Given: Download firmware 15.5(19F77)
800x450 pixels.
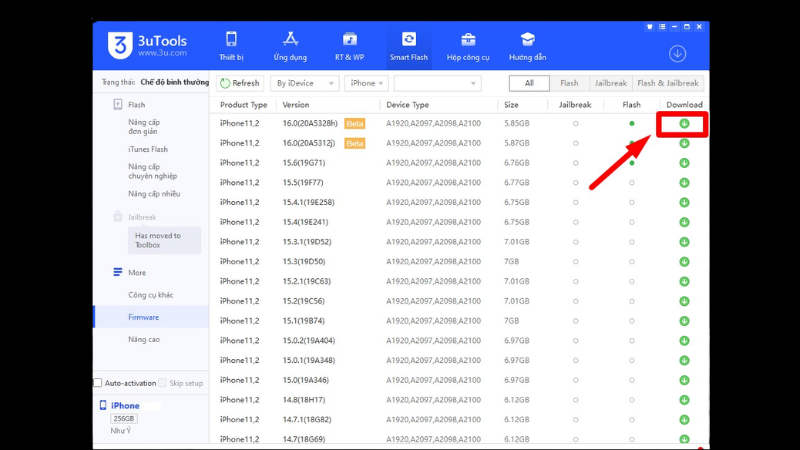Looking at the screenshot, I should click(684, 183).
